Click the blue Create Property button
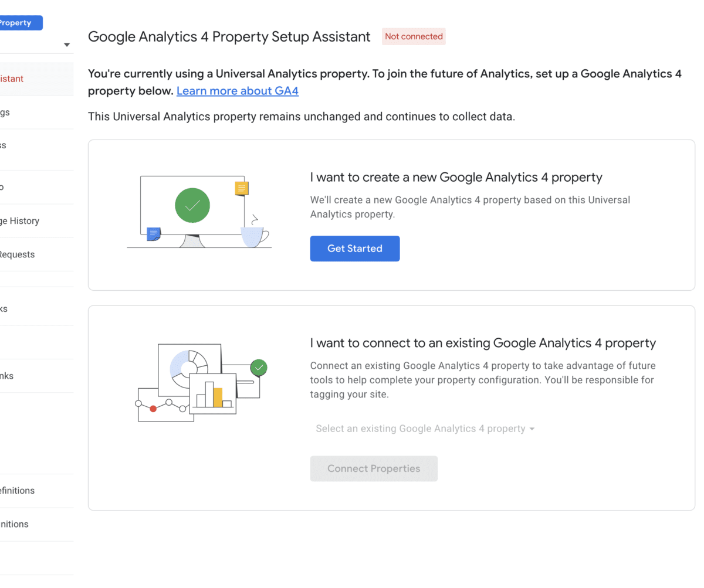 (x=18, y=23)
